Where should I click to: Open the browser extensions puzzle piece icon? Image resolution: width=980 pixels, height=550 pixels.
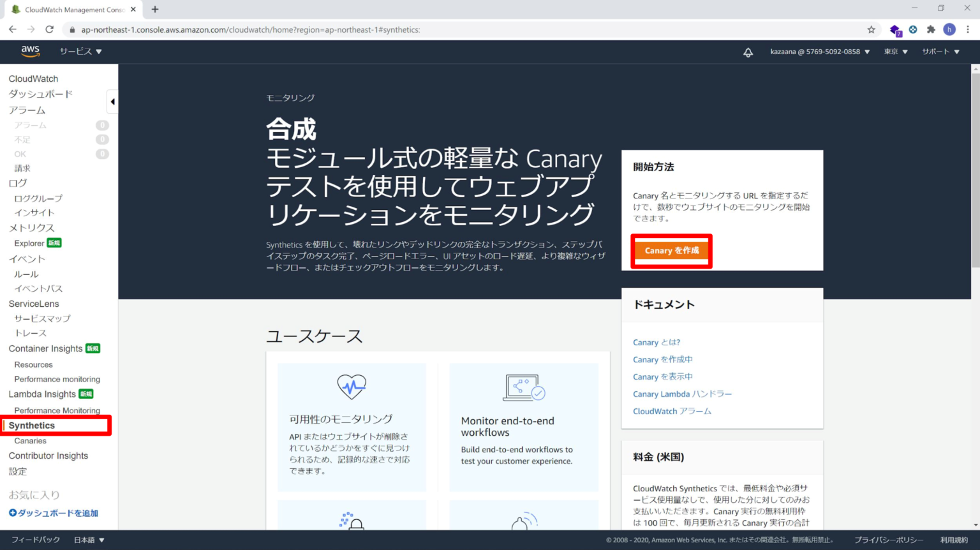click(x=931, y=29)
